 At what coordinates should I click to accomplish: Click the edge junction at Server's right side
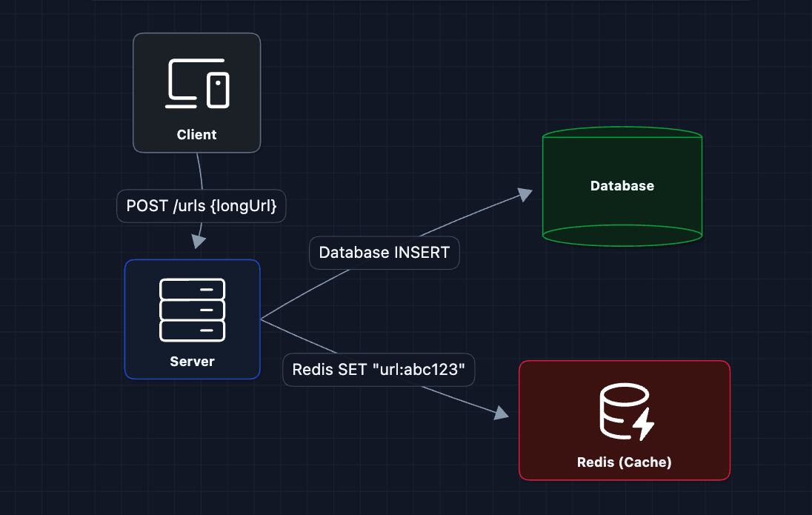262,319
